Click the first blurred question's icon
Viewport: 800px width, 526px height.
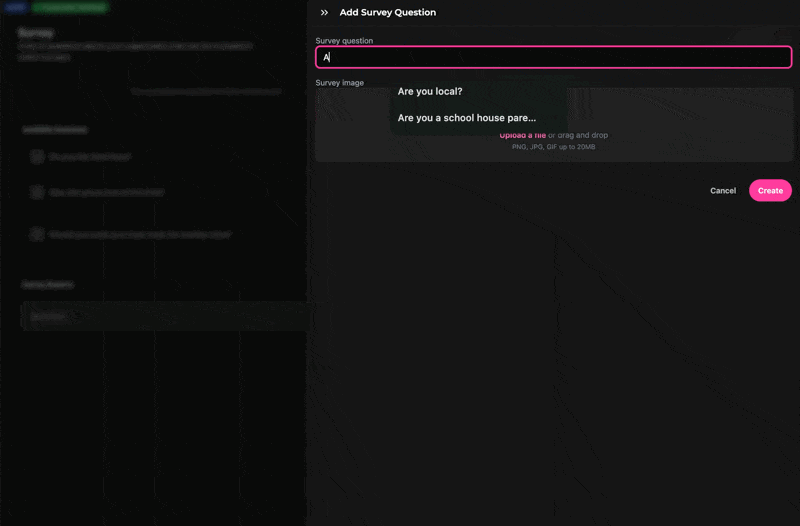37,157
